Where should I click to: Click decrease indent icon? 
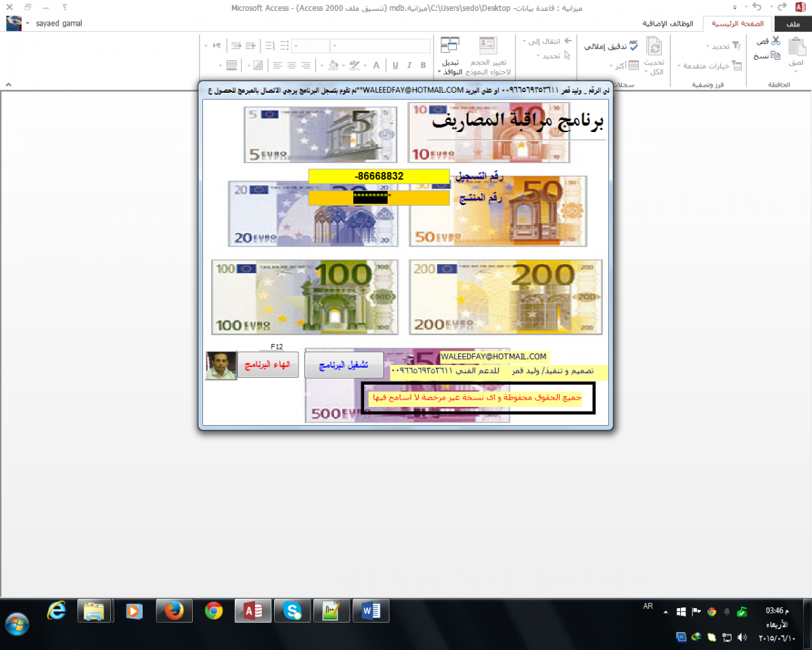[252, 45]
